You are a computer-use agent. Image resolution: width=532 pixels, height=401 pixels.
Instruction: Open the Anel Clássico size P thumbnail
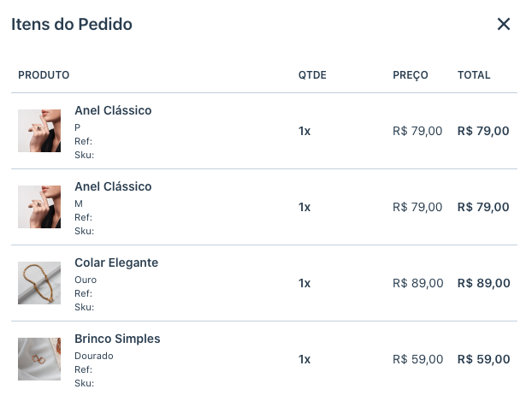pos(39,131)
